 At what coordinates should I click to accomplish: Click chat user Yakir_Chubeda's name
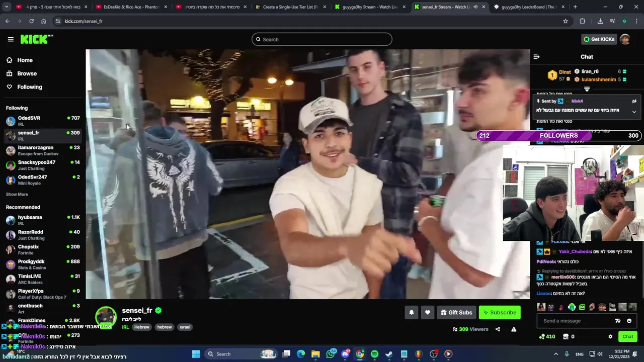[x=575, y=251]
